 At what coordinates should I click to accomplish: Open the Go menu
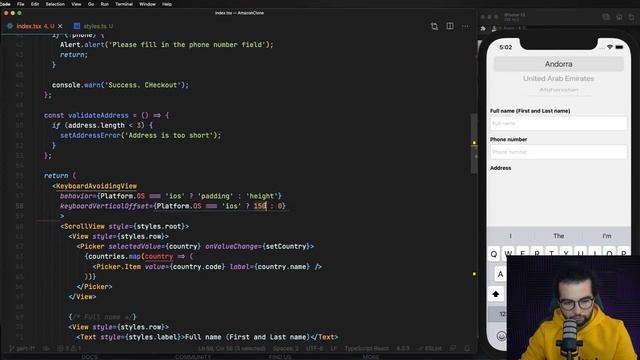click(91, 4)
